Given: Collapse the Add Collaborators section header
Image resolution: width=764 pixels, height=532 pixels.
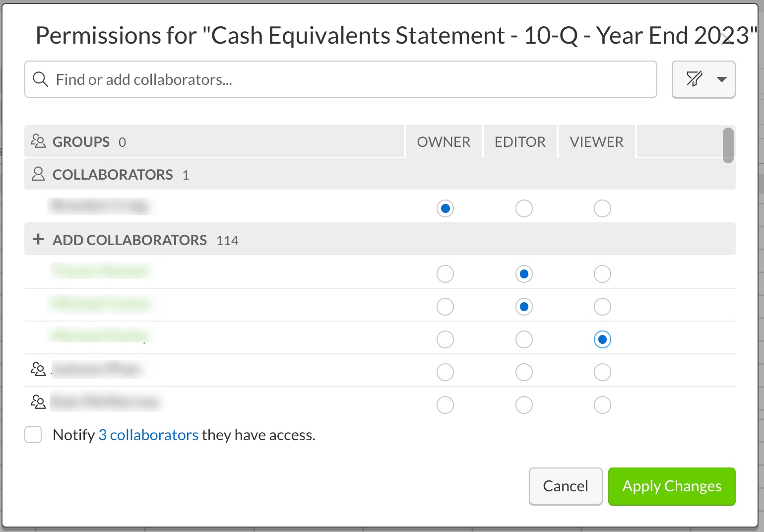Looking at the screenshot, I should tap(130, 240).
